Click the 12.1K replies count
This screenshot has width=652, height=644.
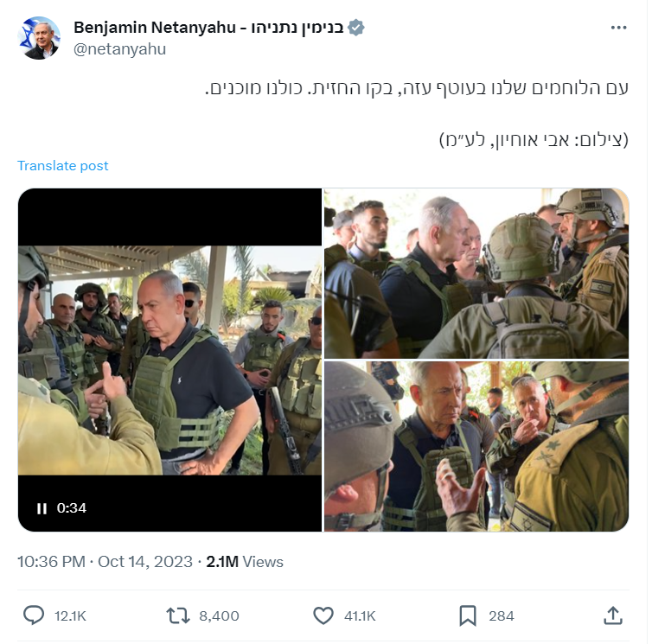pyautogui.click(x=70, y=616)
